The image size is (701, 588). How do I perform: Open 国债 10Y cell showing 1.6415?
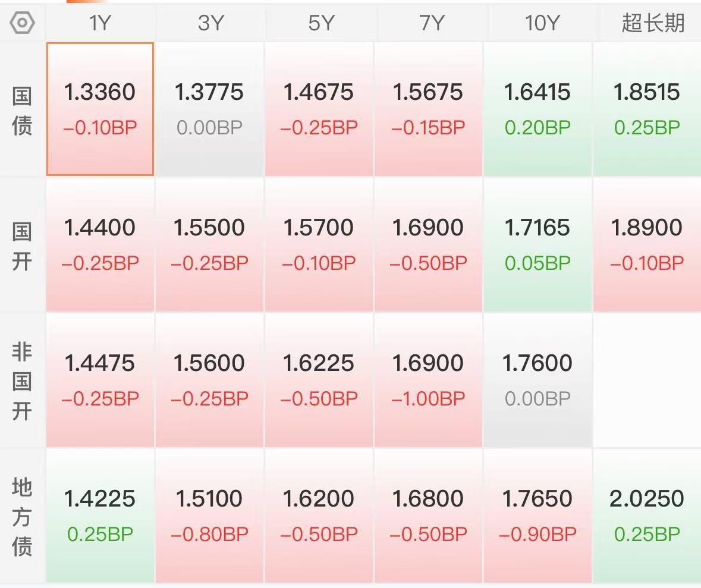pos(538,109)
